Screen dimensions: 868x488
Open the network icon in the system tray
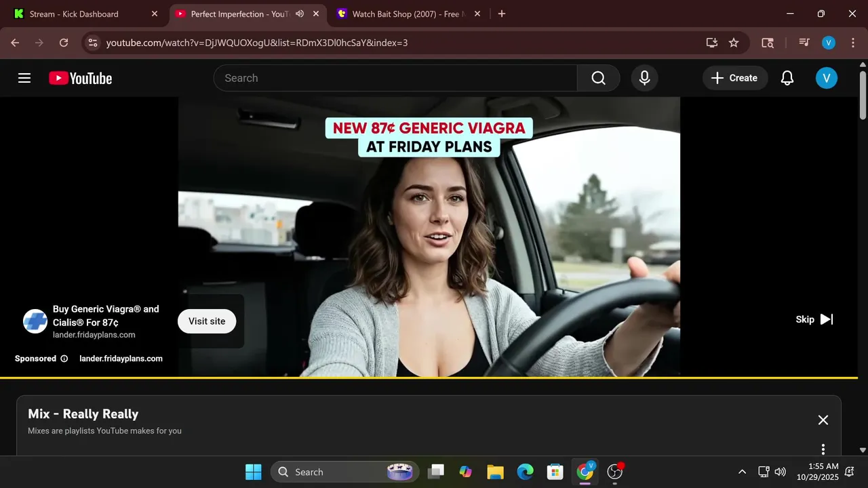(763, 472)
